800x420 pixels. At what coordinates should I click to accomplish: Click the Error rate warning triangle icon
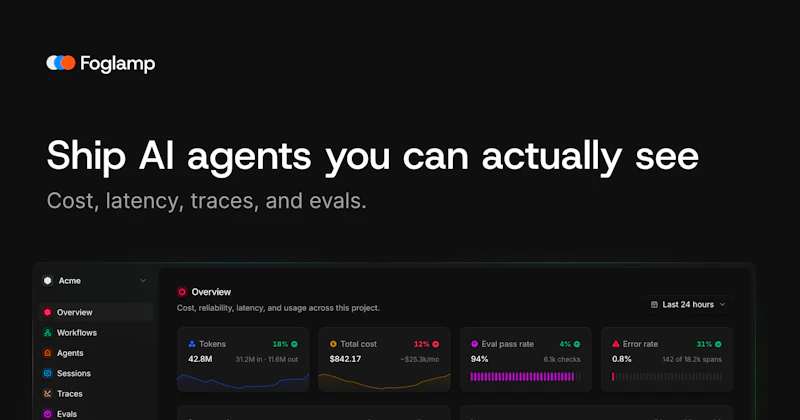616,344
